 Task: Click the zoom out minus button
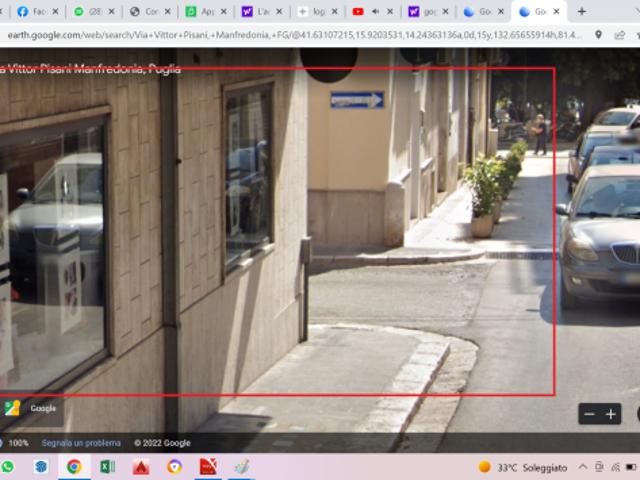(589, 414)
